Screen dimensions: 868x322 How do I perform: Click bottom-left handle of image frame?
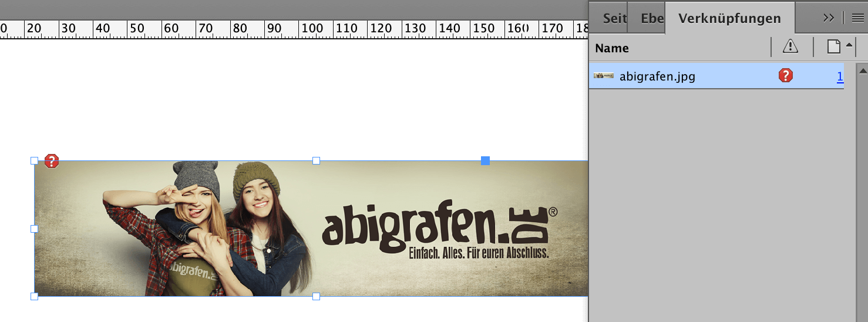click(x=34, y=296)
